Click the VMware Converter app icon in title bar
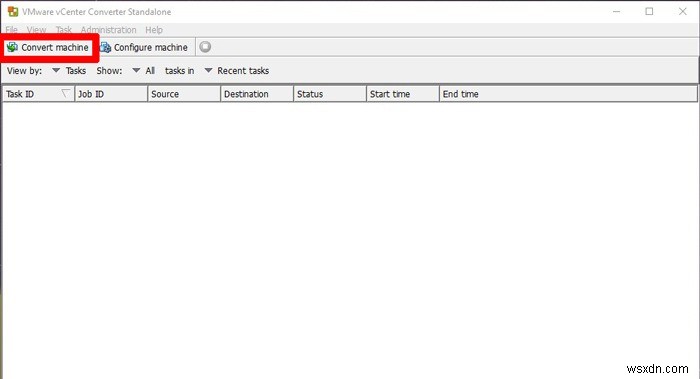 pos(13,12)
